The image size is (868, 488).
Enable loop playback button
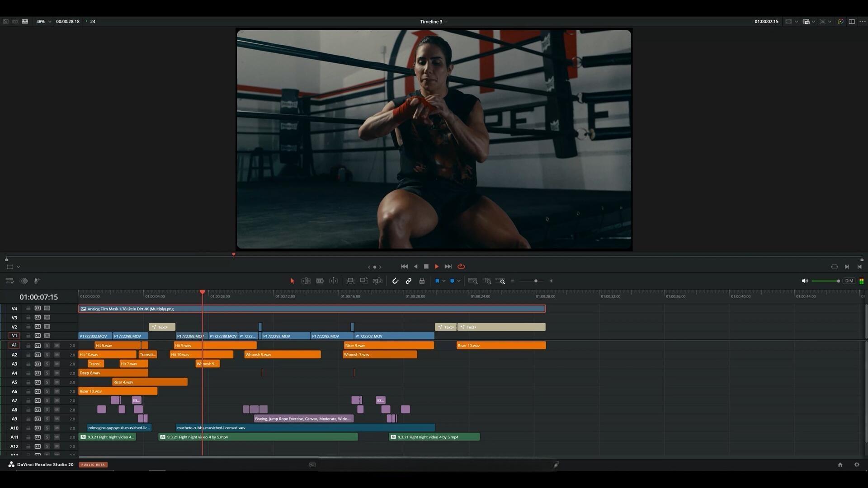pyautogui.click(x=461, y=267)
